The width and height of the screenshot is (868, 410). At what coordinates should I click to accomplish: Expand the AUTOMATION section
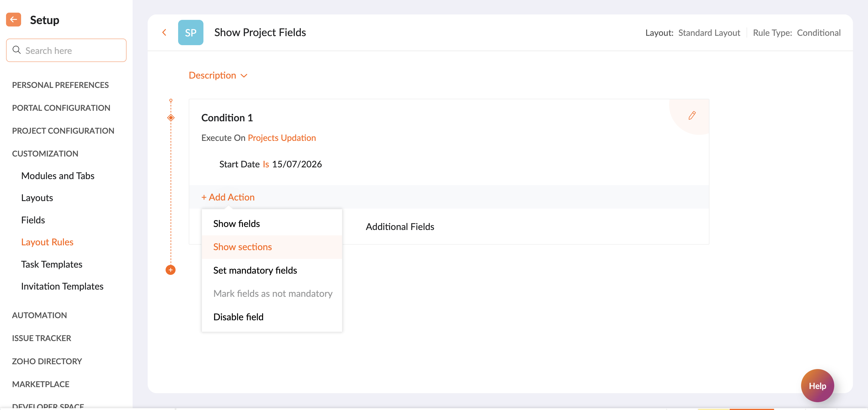[39, 315]
